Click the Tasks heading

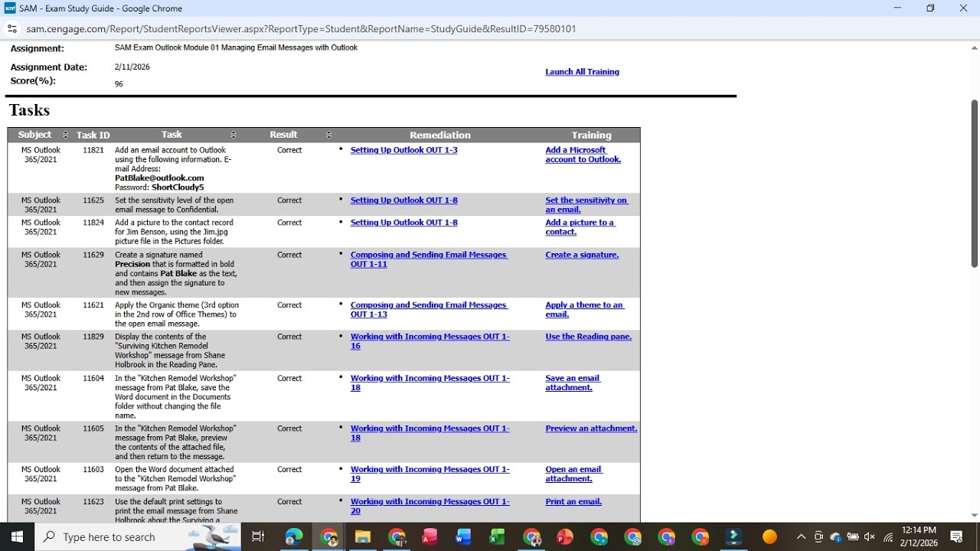pyautogui.click(x=29, y=110)
